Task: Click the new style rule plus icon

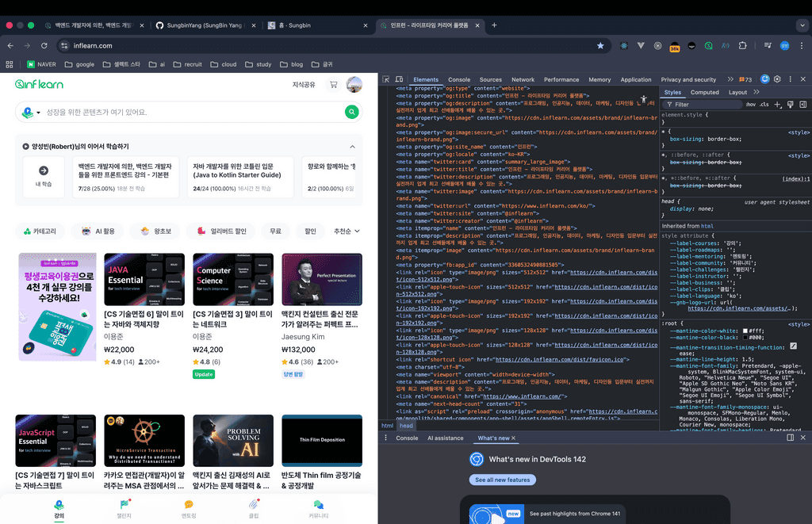Action: coord(778,104)
